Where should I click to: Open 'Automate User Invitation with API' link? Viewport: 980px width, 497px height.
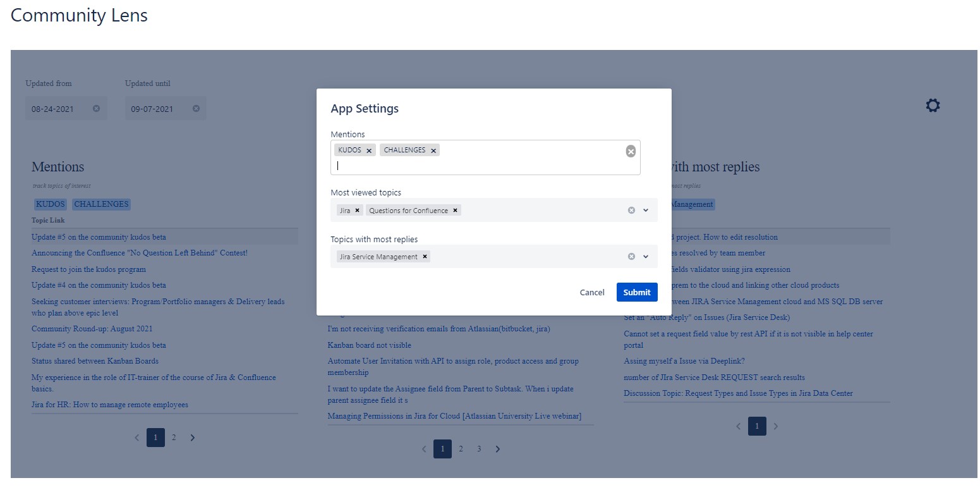(x=453, y=367)
